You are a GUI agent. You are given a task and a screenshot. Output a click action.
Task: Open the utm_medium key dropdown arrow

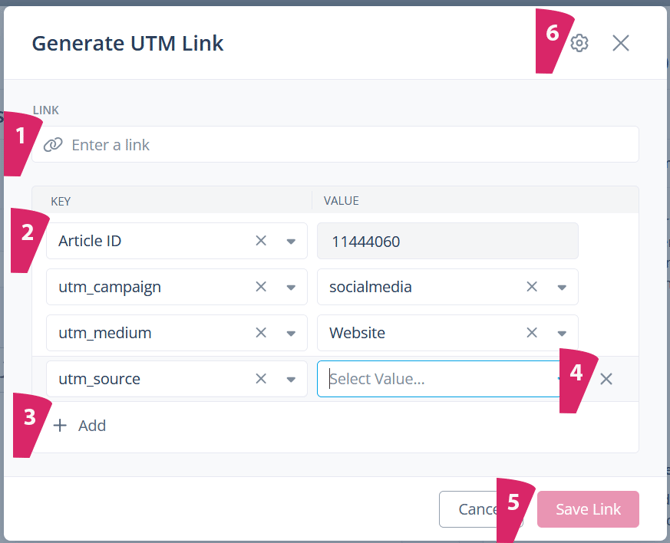[x=291, y=333]
